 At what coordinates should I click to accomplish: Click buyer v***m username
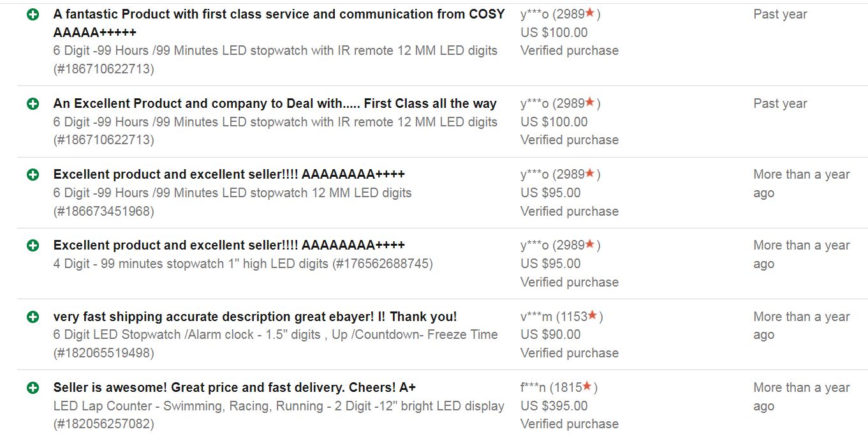(536, 317)
